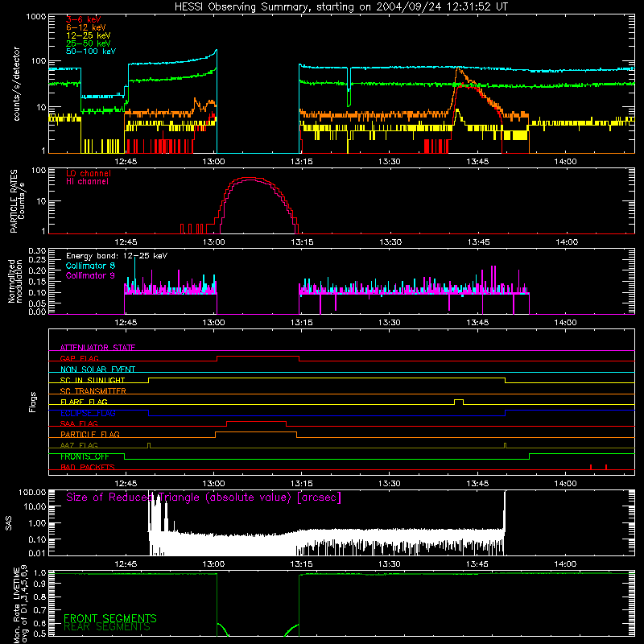Click the NON_SOLAR_EVENT flag label
The image size is (644, 644).
coord(97,369)
